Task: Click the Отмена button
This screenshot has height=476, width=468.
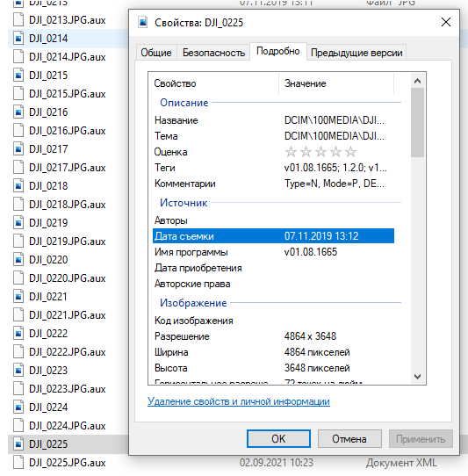Action: (x=349, y=438)
